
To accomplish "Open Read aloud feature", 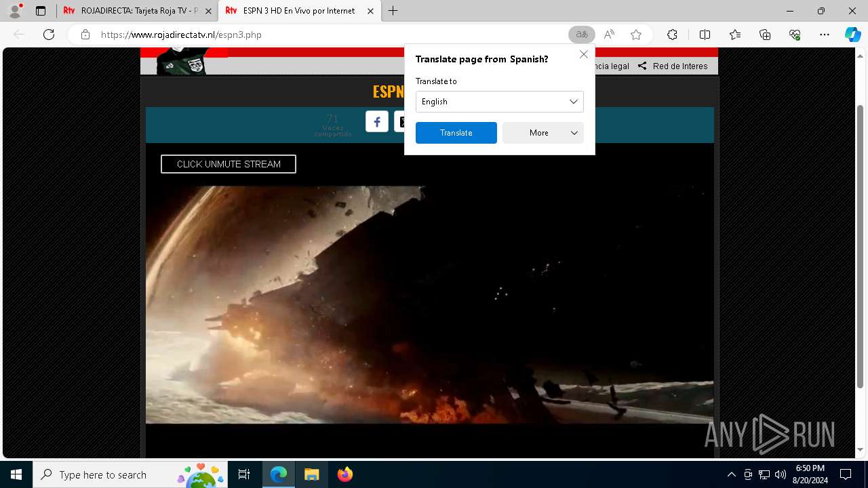I will (x=609, y=35).
